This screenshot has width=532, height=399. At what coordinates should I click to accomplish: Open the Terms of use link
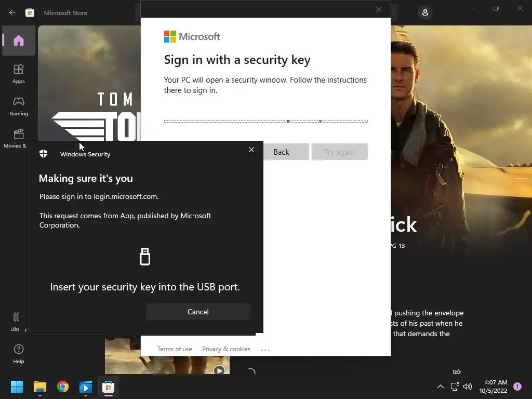point(175,349)
